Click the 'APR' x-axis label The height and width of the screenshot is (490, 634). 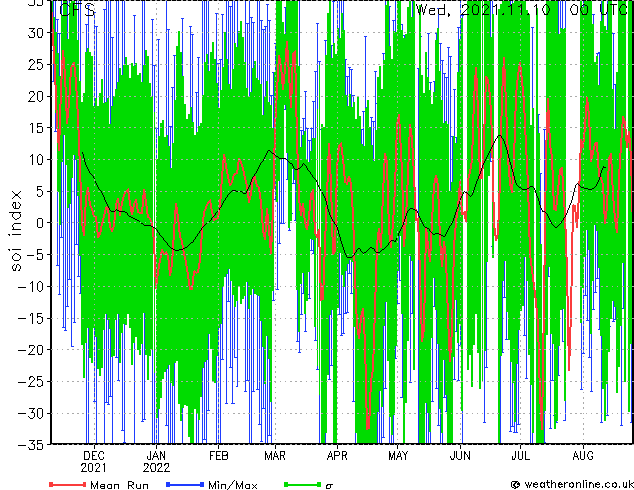(337, 456)
